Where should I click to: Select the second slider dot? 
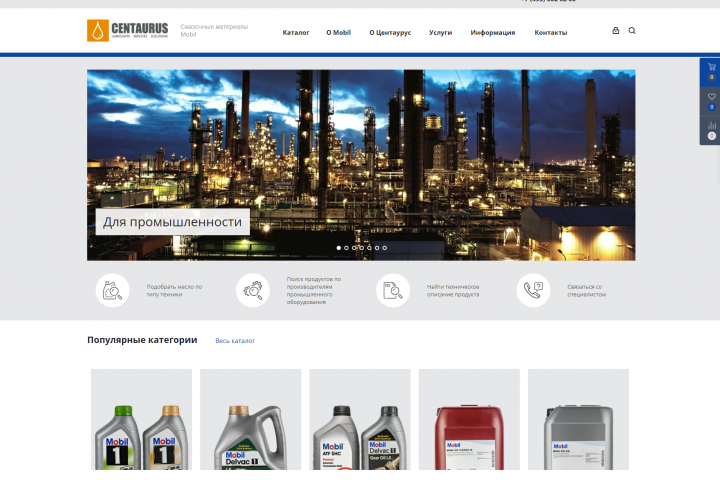point(347,248)
